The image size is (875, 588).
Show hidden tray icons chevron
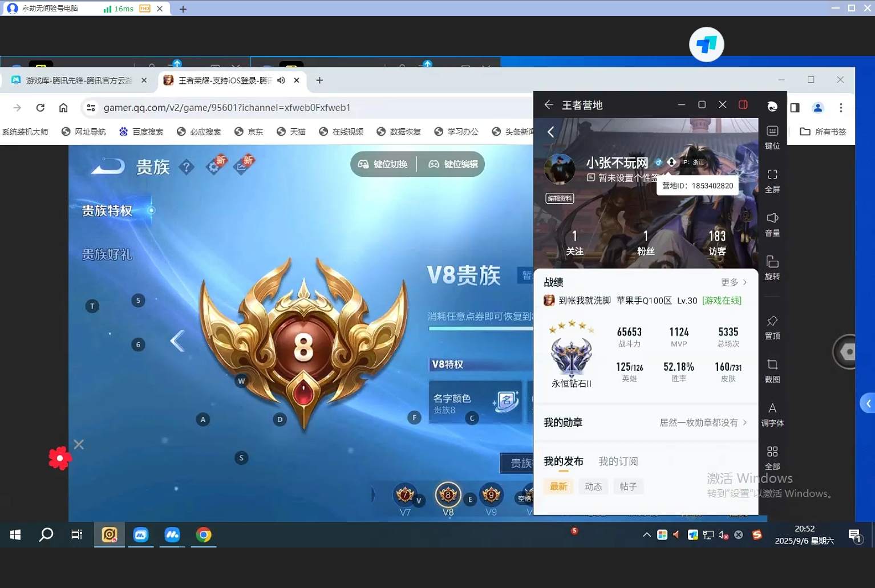pos(646,535)
